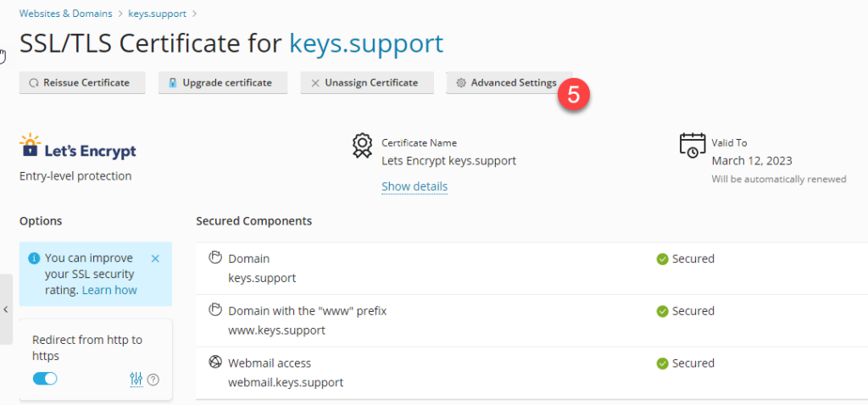Click the Valid To calendar icon
Screen dimensions: 868x405
(x=692, y=145)
